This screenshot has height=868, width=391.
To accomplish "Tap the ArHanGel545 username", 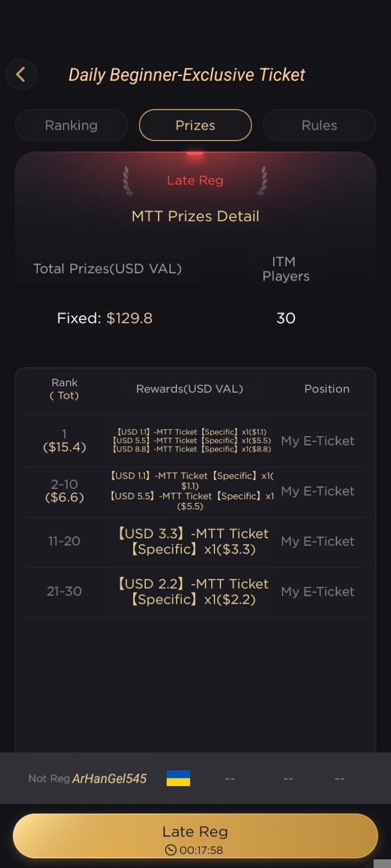I will (x=109, y=779).
